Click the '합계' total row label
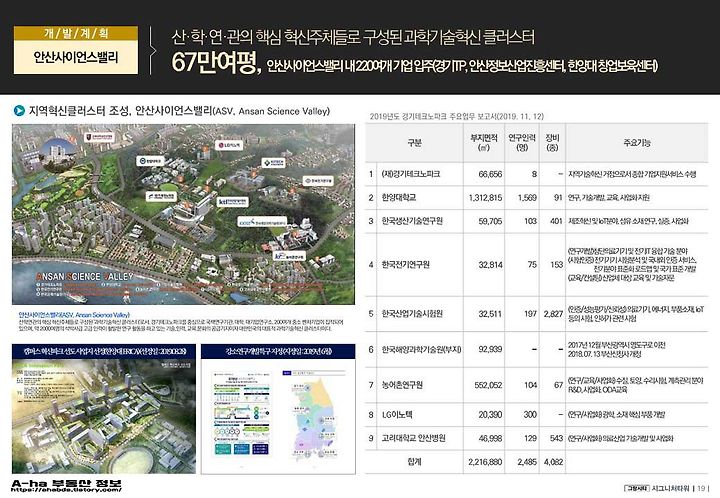Screen dimensions: 720x498 (414, 462)
